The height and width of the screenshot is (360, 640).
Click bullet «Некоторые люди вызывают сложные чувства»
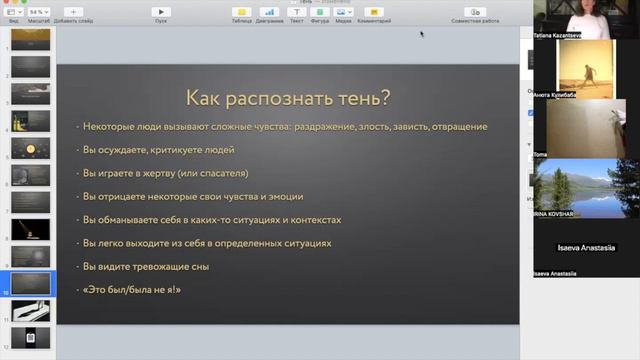tap(285, 127)
